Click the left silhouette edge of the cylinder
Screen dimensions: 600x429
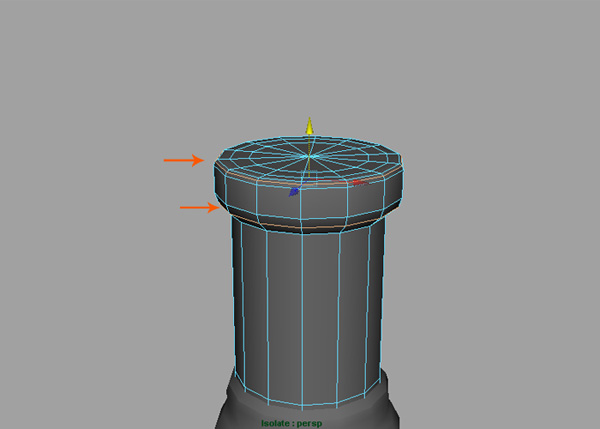(x=232, y=300)
